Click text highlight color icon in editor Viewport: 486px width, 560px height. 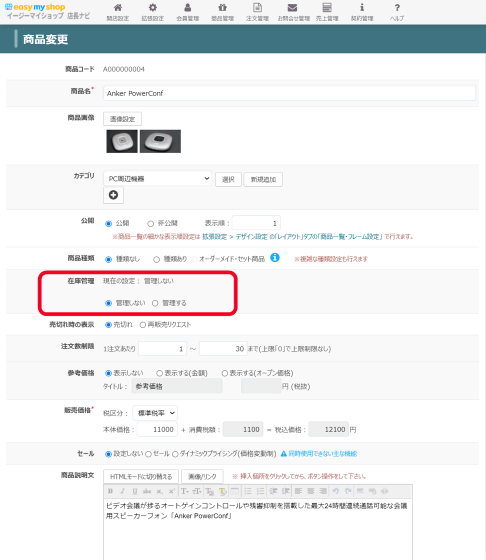222,491
